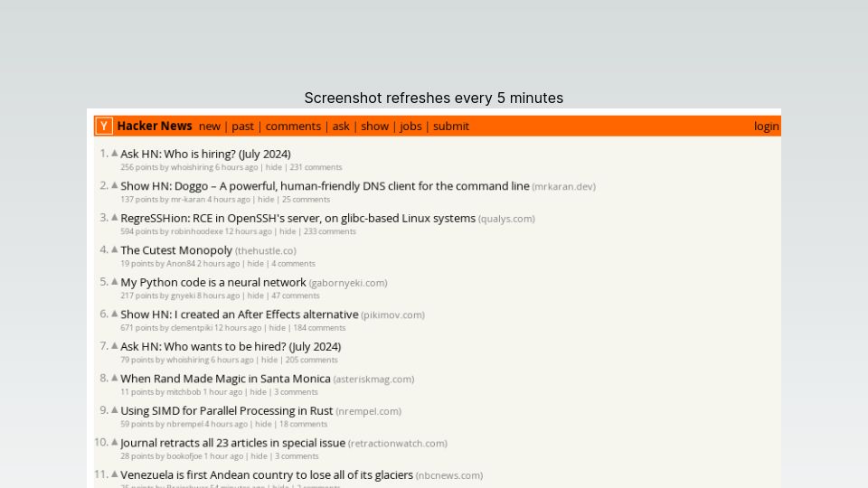Screen dimensions: 868x488
Task: View user nbrempel's profile
Action: pos(184,424)
